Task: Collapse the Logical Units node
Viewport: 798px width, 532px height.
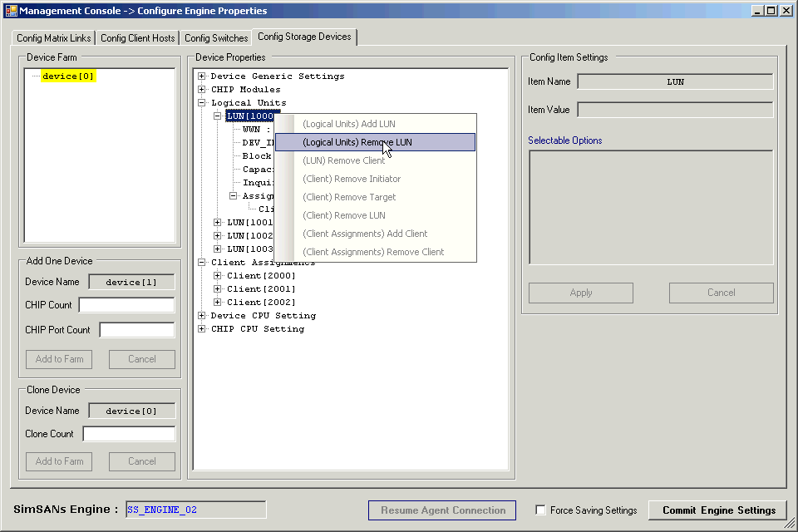Action: 201,102
